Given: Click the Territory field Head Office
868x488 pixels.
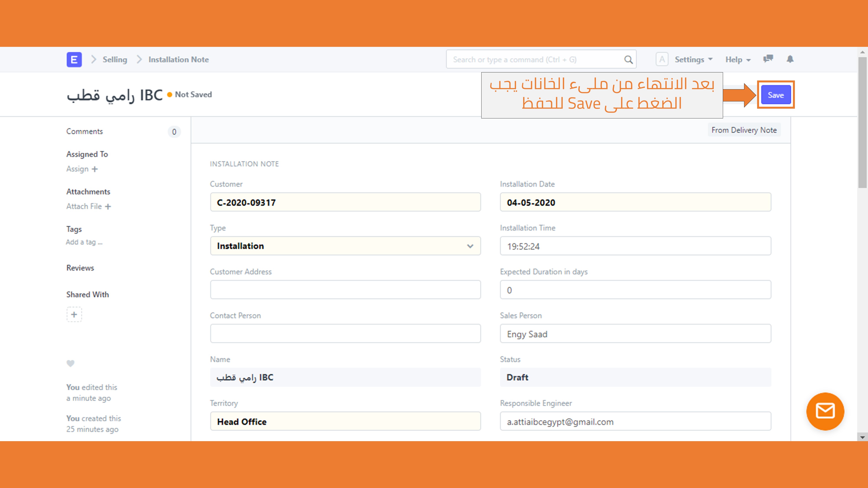Looking at the screenshot, I should click(x=345, y=421).
